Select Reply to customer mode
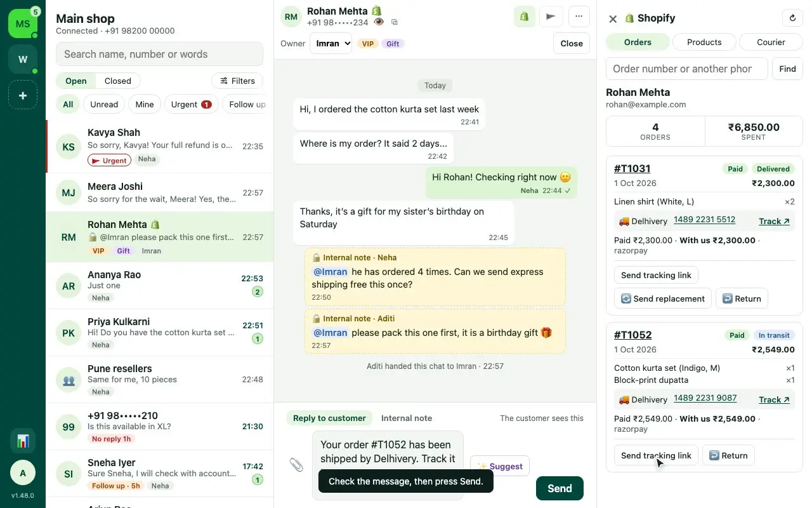Image resolution: width=812 pixels, height=508 pixels. pos(329,418)
